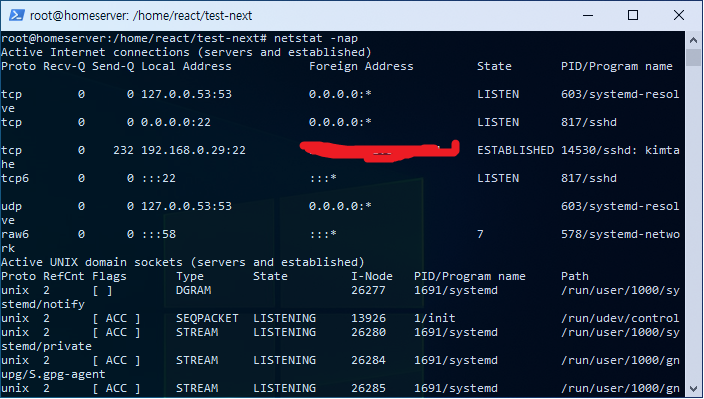Click the 'tcp6' protocol entry
Image resolution: width=704 pixels, height=399 pixels.
(15, 178)
